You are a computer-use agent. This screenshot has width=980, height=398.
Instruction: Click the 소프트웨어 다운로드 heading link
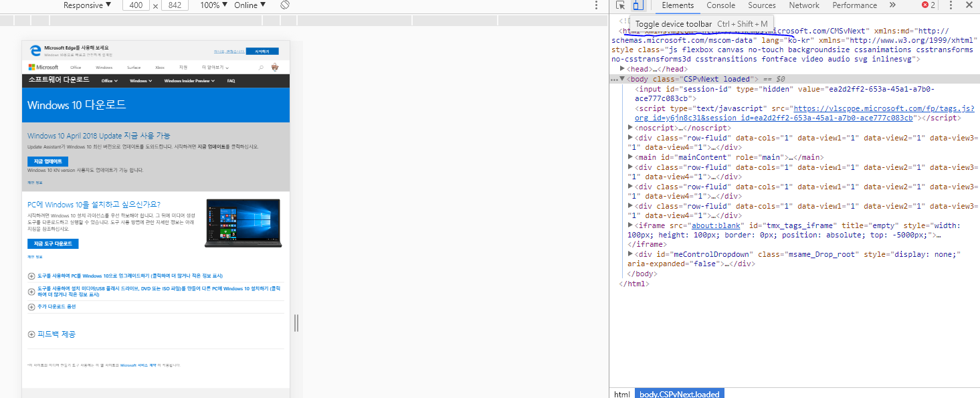59,80
